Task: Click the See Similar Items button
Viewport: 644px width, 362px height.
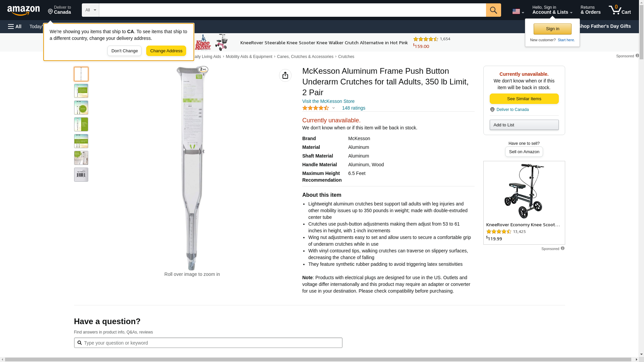Action: [x=524, y=99]
